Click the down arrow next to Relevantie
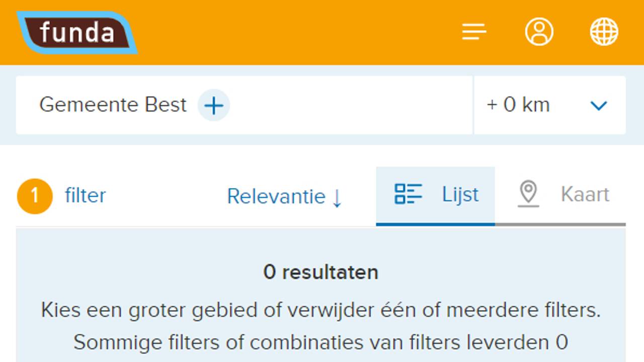Viewport: 644px width, 362px height. [x=338, y=197]
